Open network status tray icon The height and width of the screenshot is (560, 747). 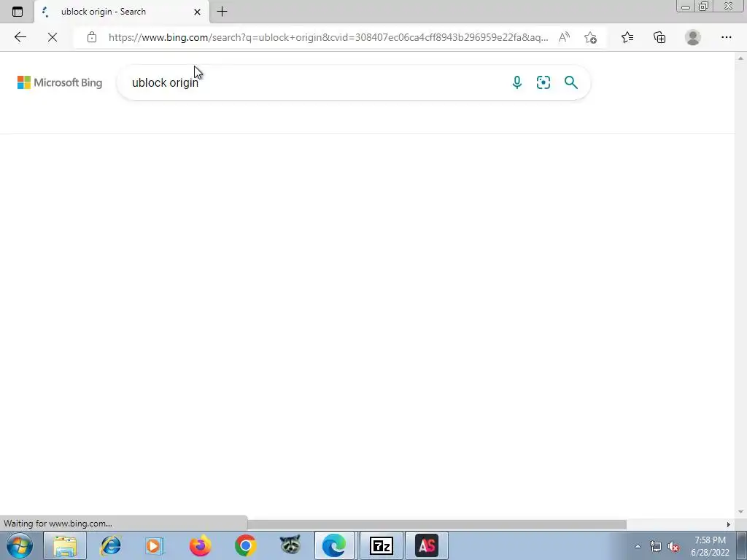click(x=656, y=546)
